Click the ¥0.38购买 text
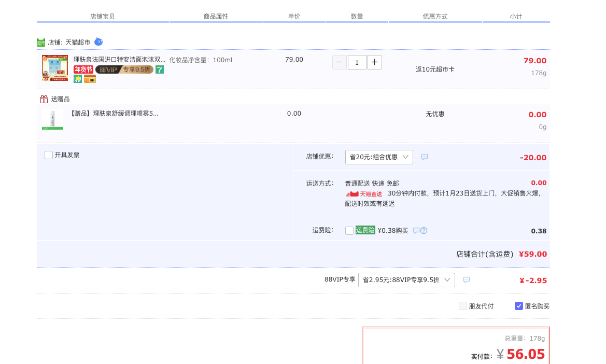 tap(393, 231)
